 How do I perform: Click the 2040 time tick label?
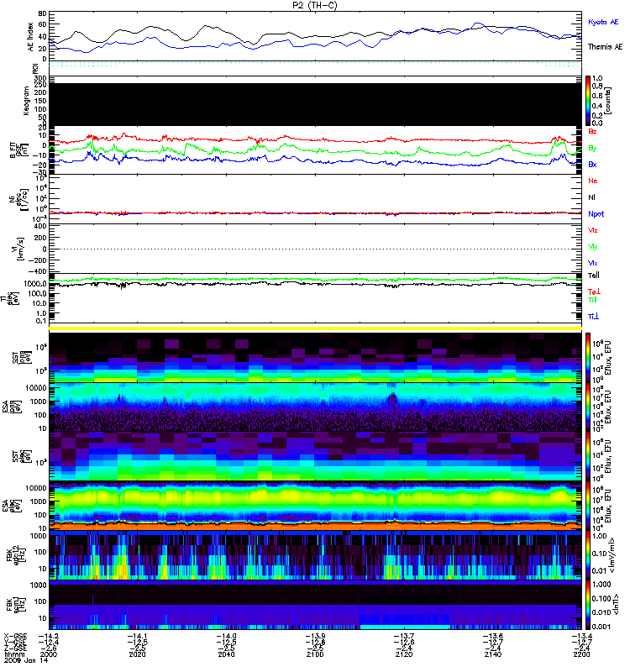coord(226,654)
